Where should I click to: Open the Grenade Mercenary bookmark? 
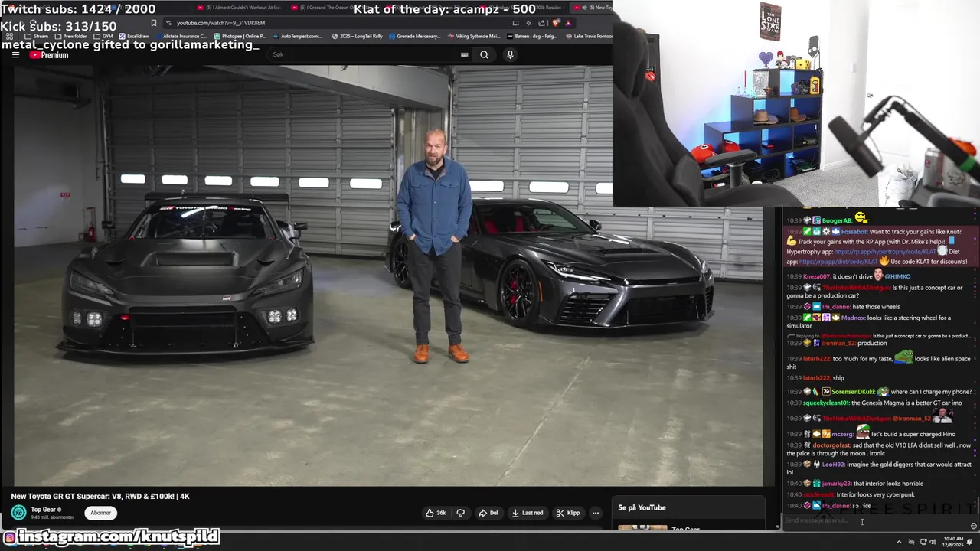point(414,36)
